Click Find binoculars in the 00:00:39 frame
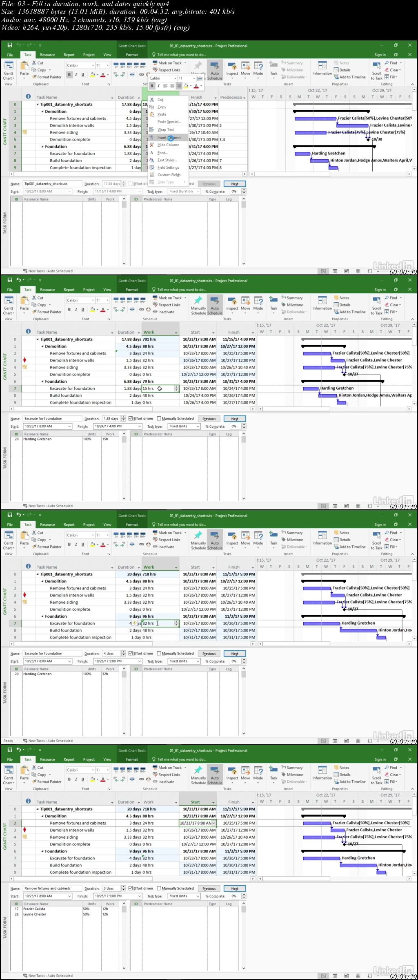Image resolution: width=418 pixels, height=980 pixels. tap(387, 63)
